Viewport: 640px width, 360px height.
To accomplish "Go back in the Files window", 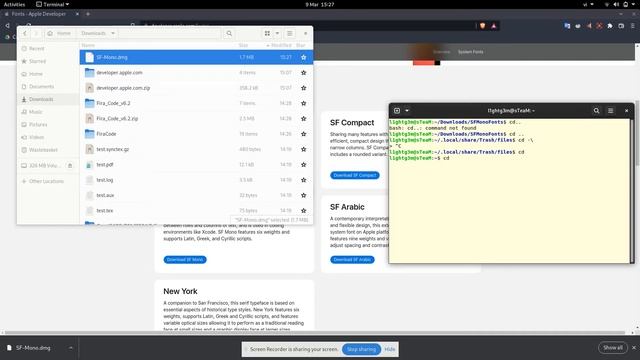I will point(25,33).
